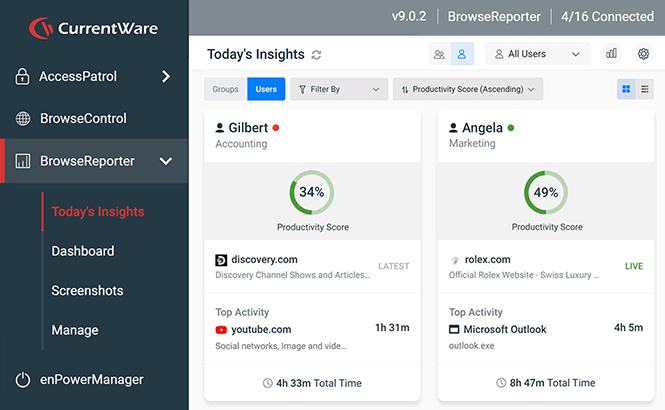Click the user icon in All Users dropdown

click(499, 54)
